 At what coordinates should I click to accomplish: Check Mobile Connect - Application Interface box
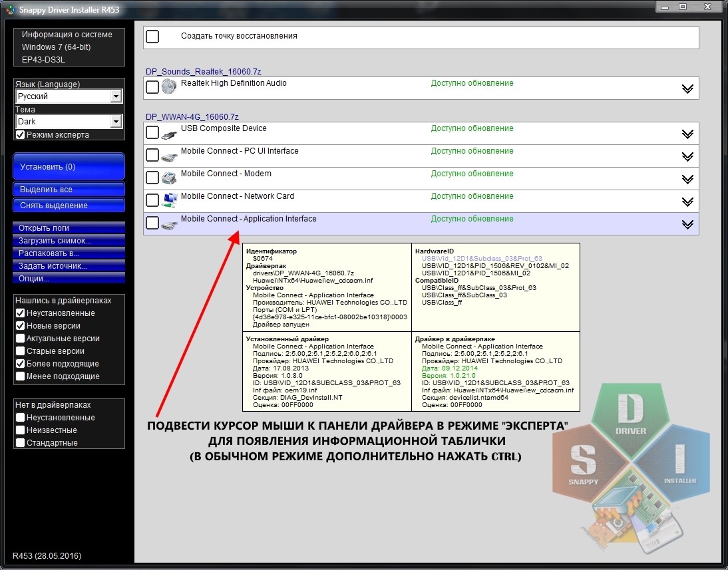[x=152, y=223]
